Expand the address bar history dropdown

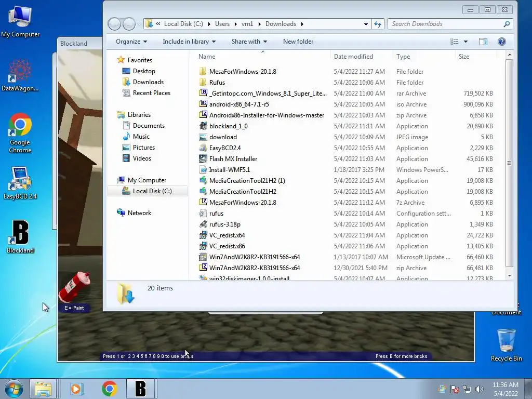(366, 24)
